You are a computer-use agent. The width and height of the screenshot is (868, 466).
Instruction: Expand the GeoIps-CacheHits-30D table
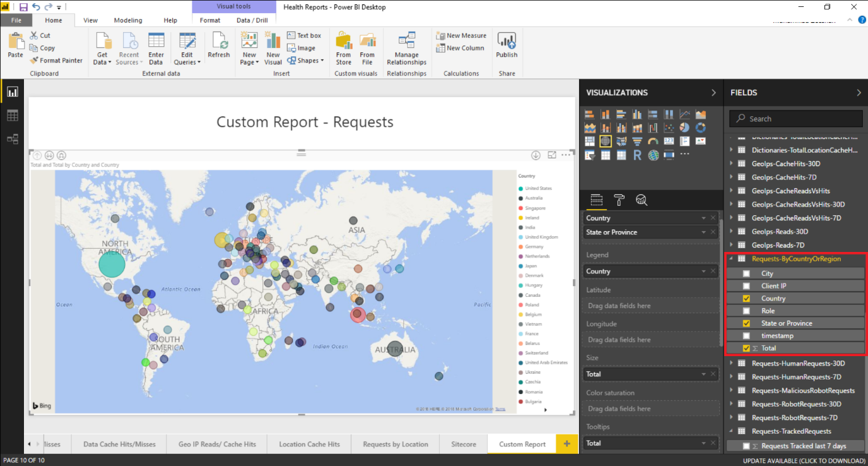click(x=732, y=164)
